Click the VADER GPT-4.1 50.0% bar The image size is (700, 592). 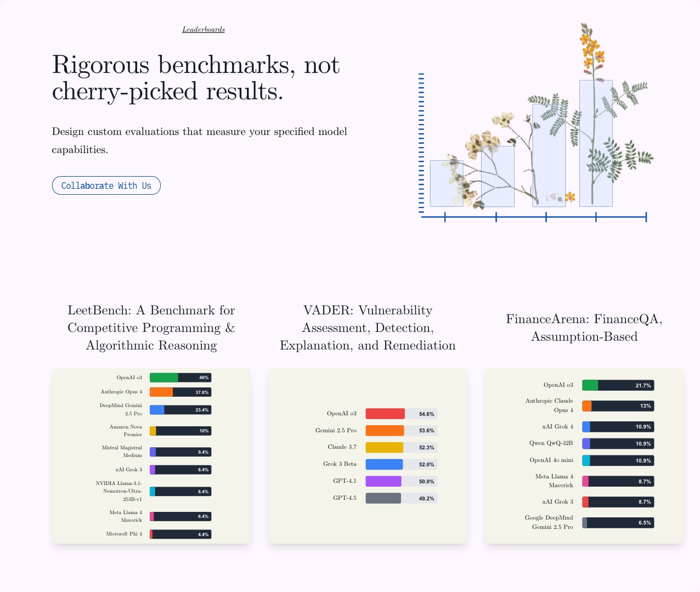coord(402,481)
